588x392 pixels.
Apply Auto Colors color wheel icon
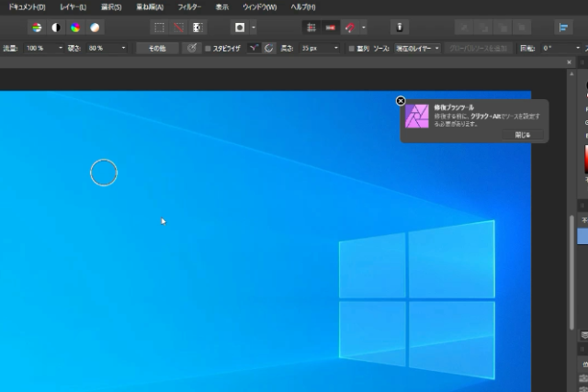click(75, 28)
